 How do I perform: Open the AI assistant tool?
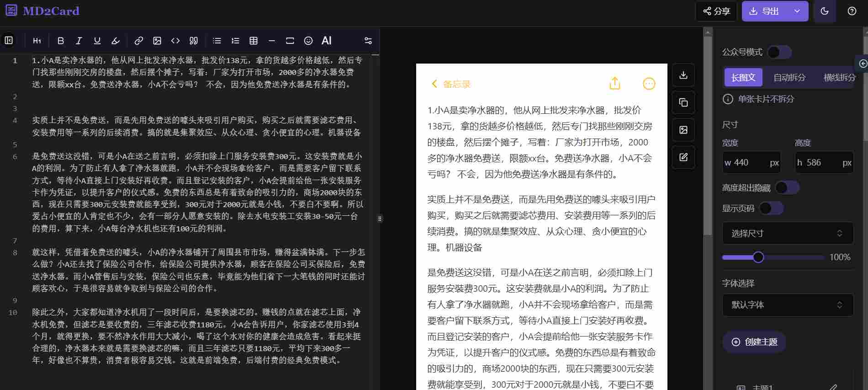(327, 41)
